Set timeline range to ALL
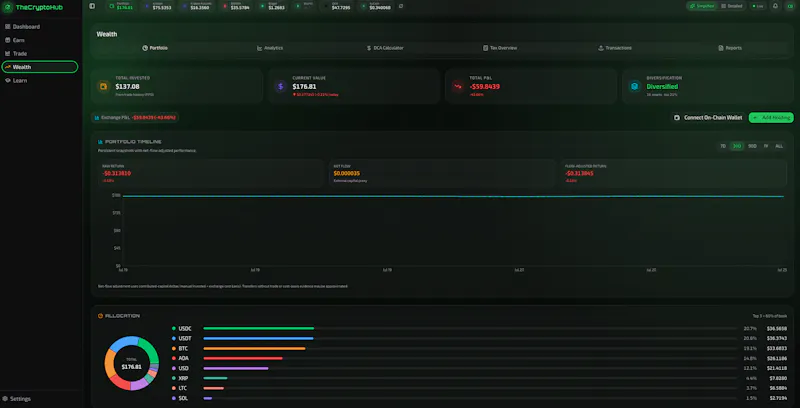800x408 pixels. pos(779,146)
